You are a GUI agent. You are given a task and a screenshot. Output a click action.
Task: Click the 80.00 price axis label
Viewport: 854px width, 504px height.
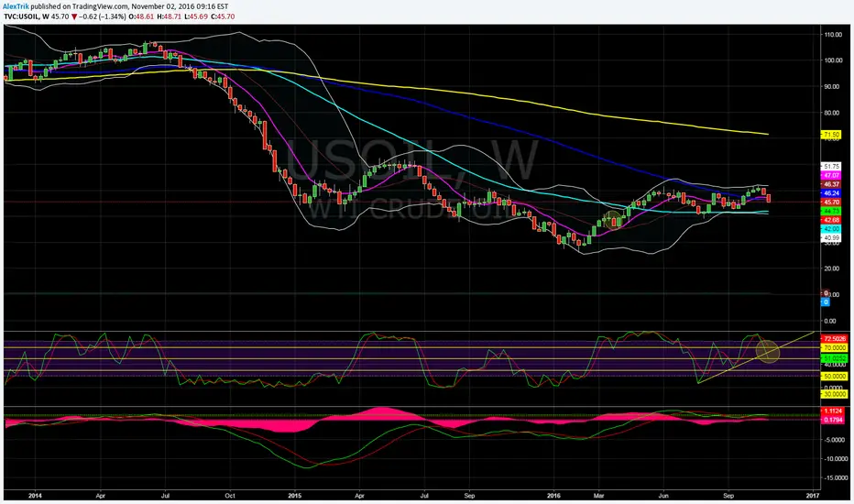[x=833, y=113]
